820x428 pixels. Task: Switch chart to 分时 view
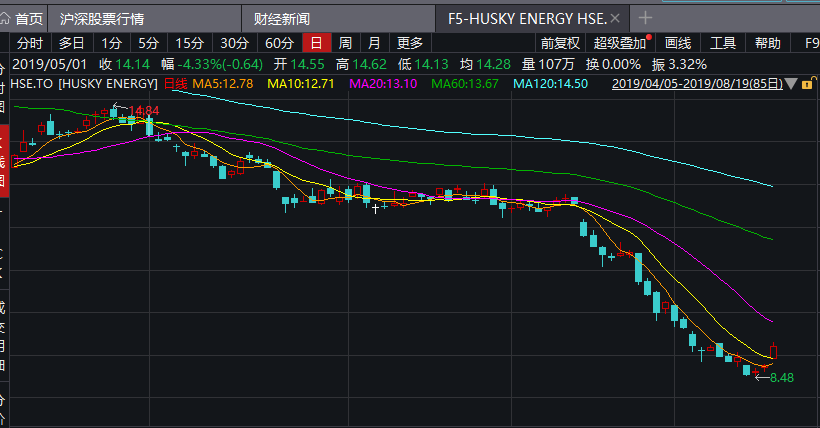pos(30,43)
